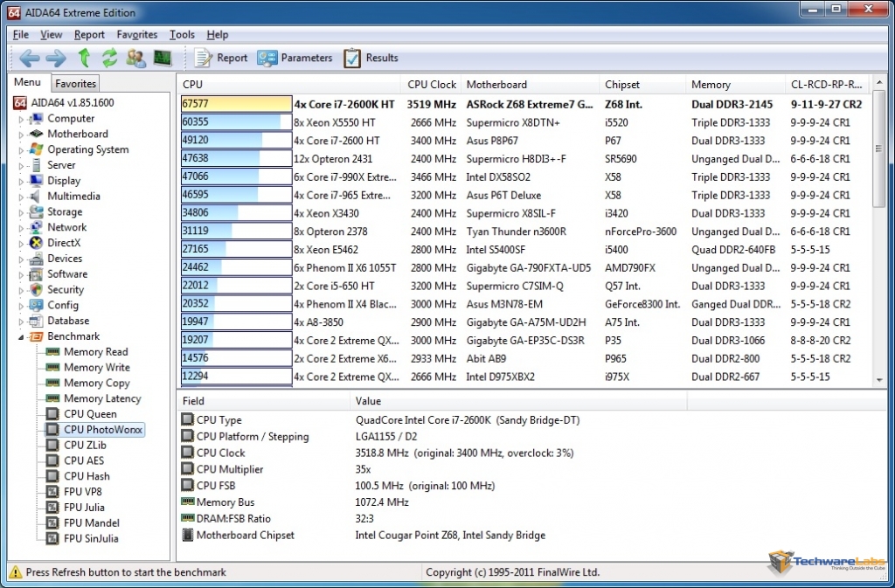
Task: Click the green monitor graph toolbar icon
Action: tap(163, 58)
